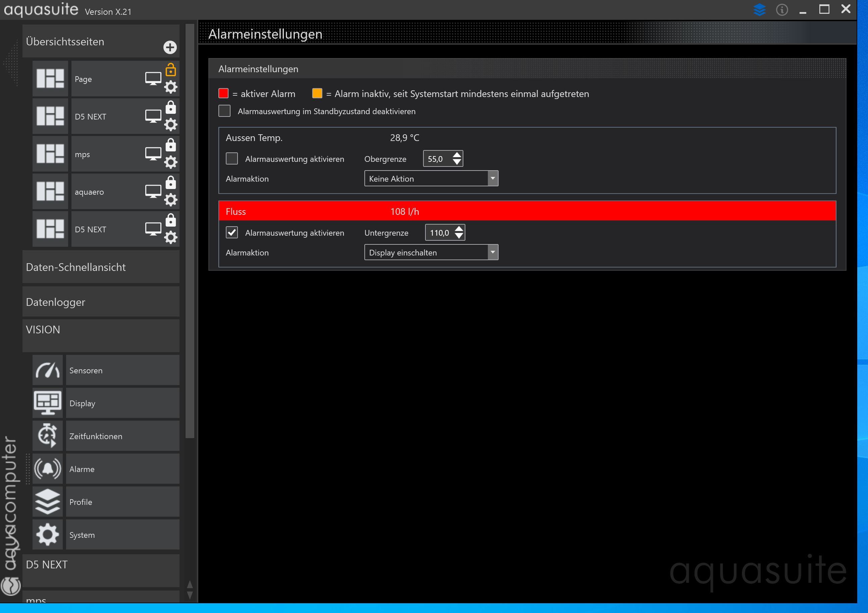Open the Display menu entry
The width and height of the screenshot is (868, 613).
pos(123,403)
